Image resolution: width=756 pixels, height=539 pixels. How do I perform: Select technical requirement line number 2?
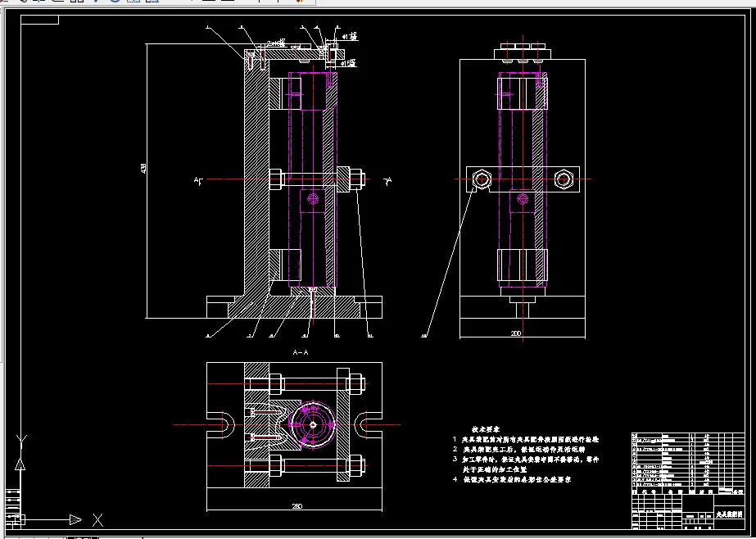pos(518,450)
